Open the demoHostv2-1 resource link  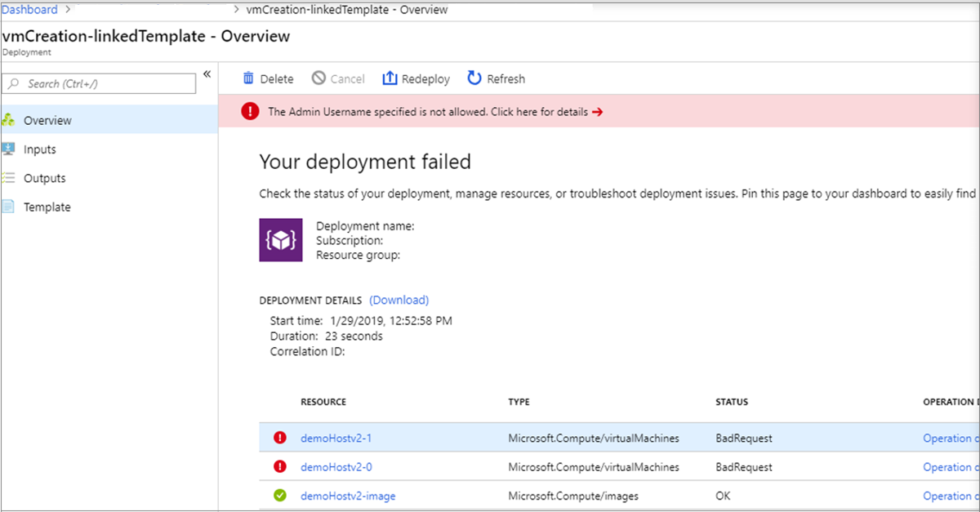336,438
